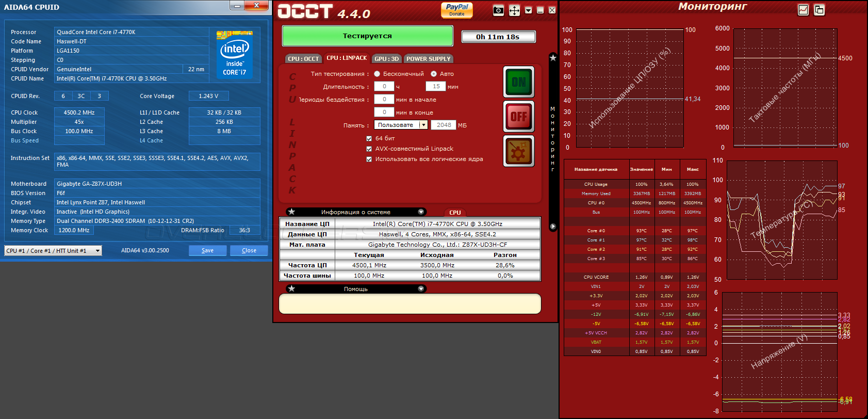Click the Save button in AIDA64 CPUID
Viewport: 868px width, 419px height.
207,250
